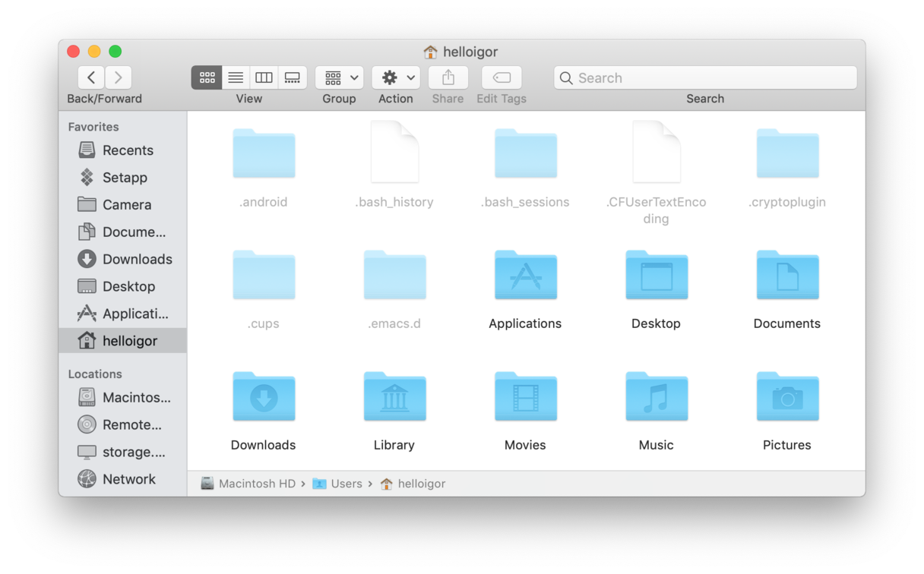Click the Search field
The height and width of the screenshot is (574, 924).
[x=705, y=77]
